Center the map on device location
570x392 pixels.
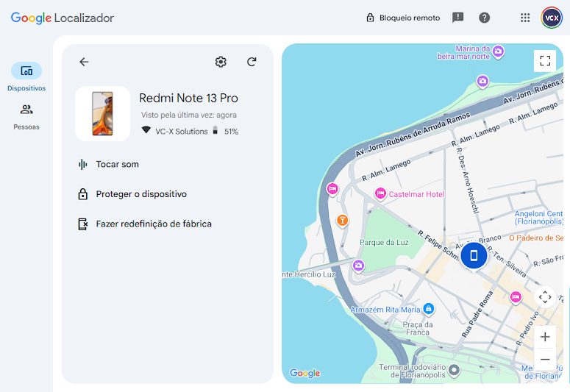[545, 297]
